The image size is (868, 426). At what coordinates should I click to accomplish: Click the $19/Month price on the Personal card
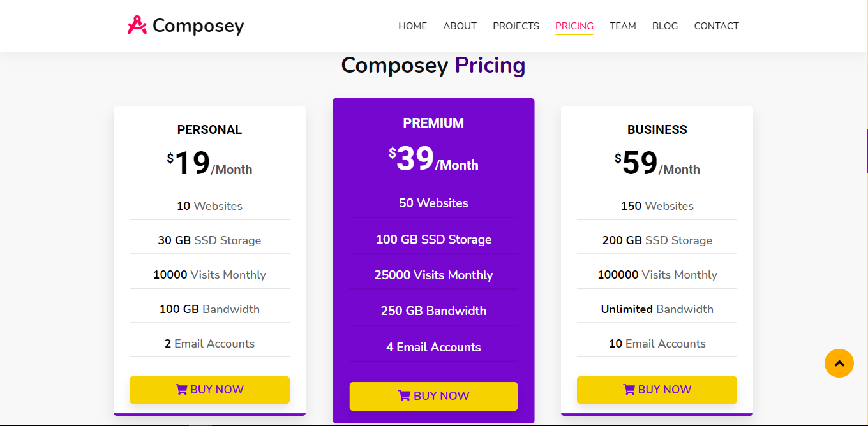point(209,164)
